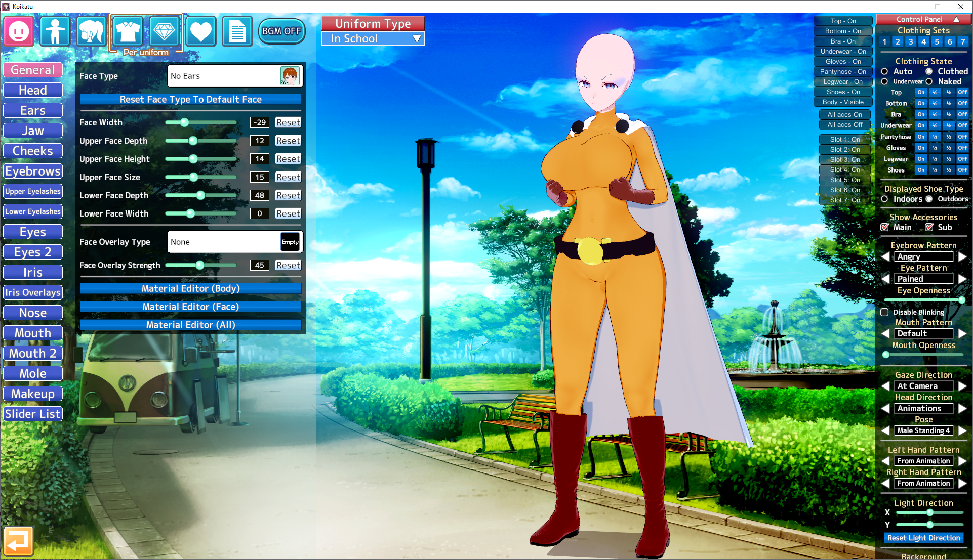973x560 pixels.
Task: Open the Slider List tab
Action: 33,414
